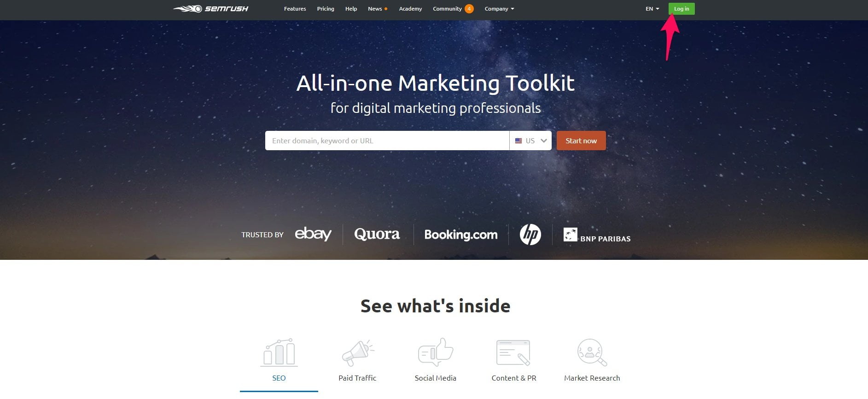Select the SEO bar chart icon

[279, 352]
